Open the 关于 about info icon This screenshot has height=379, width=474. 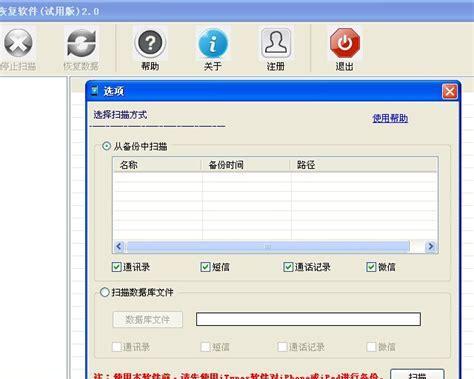(213, 43)
